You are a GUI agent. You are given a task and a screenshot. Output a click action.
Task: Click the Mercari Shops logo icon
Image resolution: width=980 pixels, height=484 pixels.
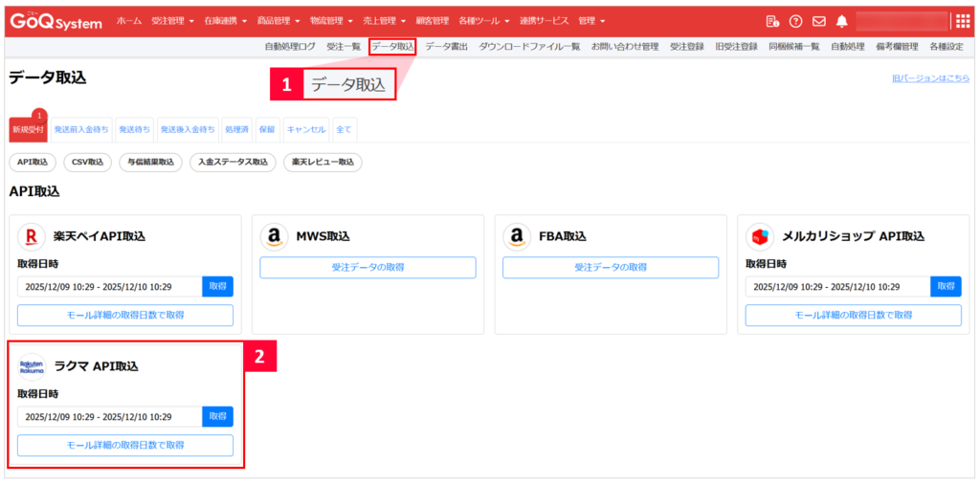tap(761, 235)
